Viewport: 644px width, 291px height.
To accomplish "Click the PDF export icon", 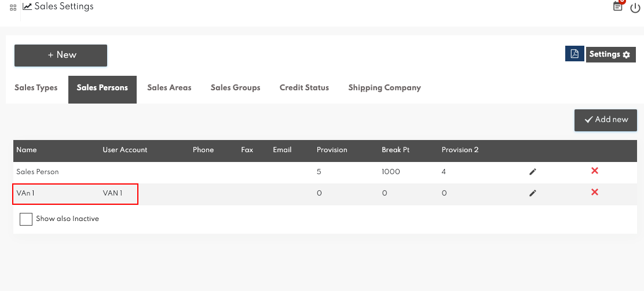I will coord(574,54).
